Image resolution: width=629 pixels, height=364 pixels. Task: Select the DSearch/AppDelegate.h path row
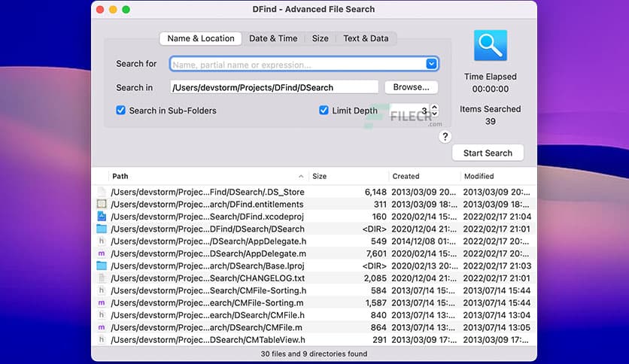tap(208, 241)
